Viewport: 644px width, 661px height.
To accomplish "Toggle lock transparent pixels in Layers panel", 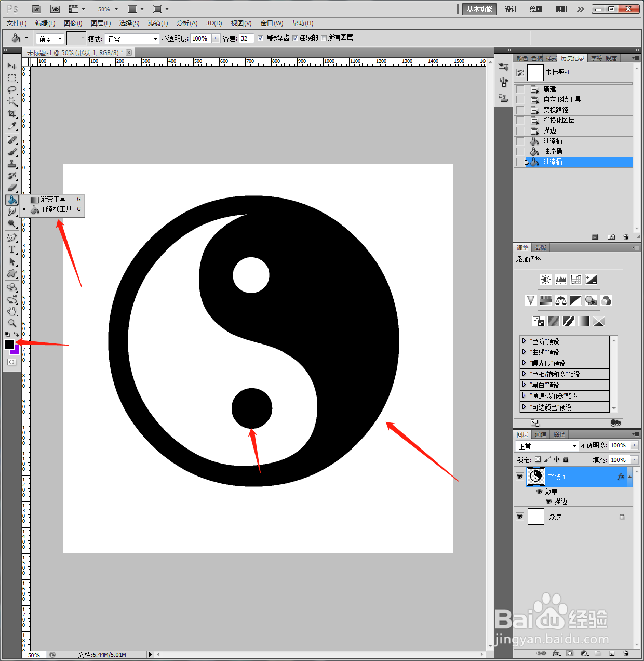I will click(538, 459).
